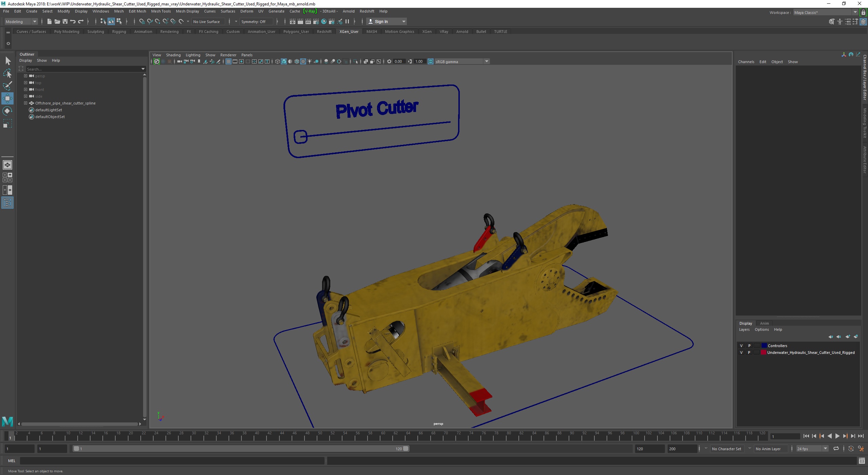This screenshot has width=868, height=475.
Task: Click the red Underwater_Hydraulic layer color swatch
Action: pos(764,353)
